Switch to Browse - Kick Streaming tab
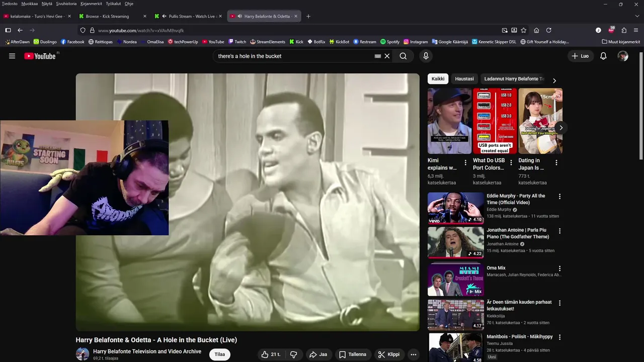The width and height of the screenshot is (644, 362). point(113,16)
